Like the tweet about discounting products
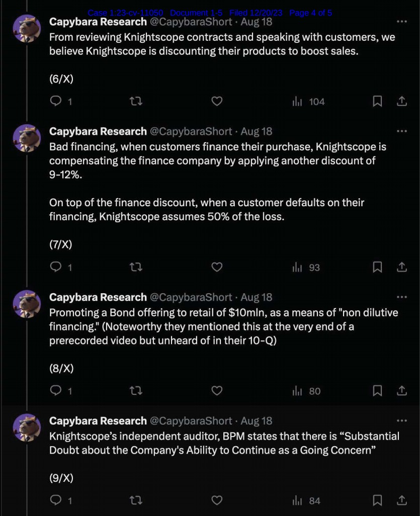Viewport: 420px width, 516px height. pyautogui.click(x=216, y=102)
